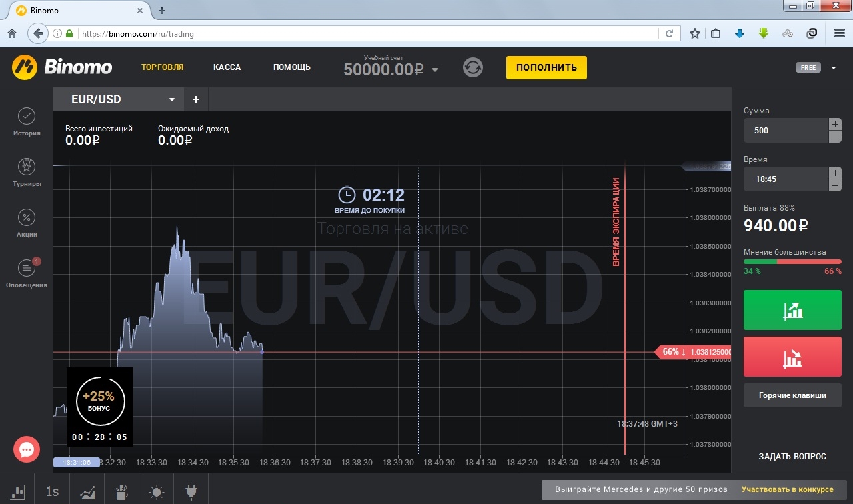The image size is (853, 504).
Task: Bookmark the page with star icon
Action: (x=695, y=33)
